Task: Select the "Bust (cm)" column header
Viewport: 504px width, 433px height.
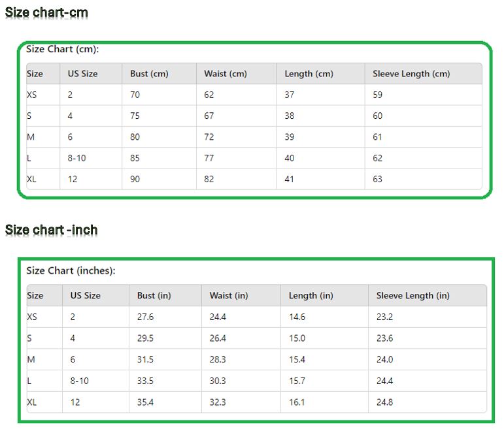Action: click(149, 74)
